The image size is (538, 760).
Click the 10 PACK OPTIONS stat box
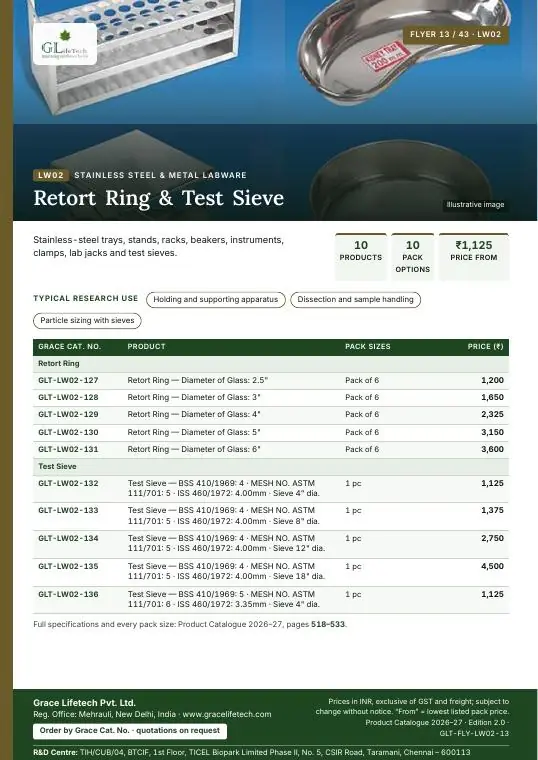tap(412, 256)
